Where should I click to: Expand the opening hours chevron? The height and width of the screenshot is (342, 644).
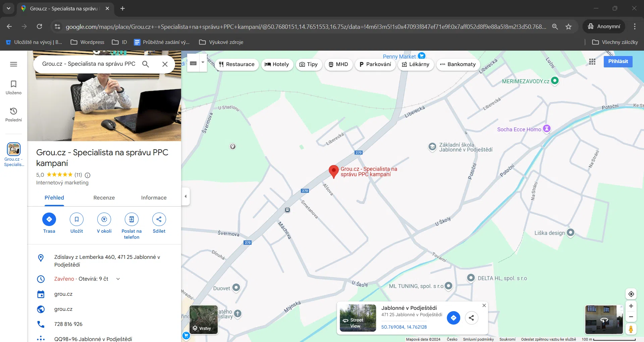point(118,279)
